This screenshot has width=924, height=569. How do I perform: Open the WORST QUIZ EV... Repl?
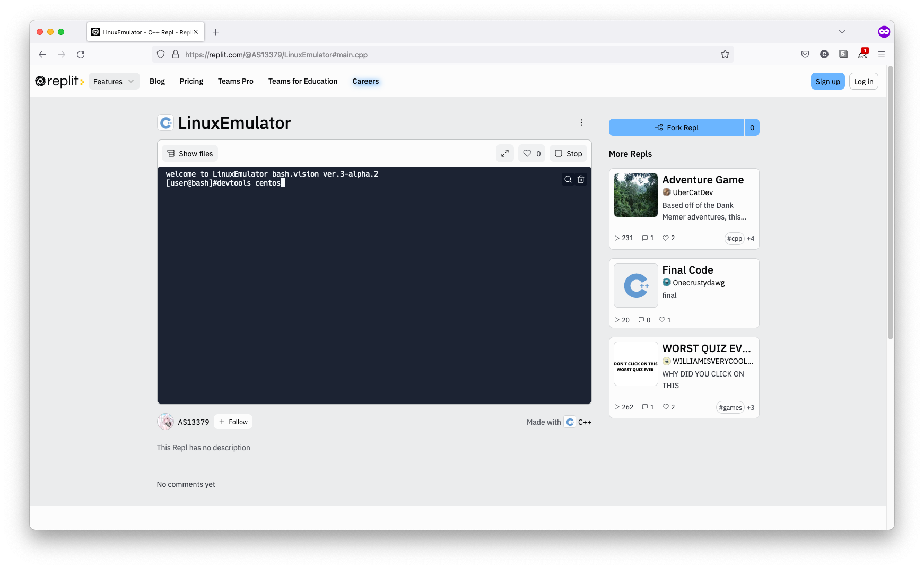707,348
